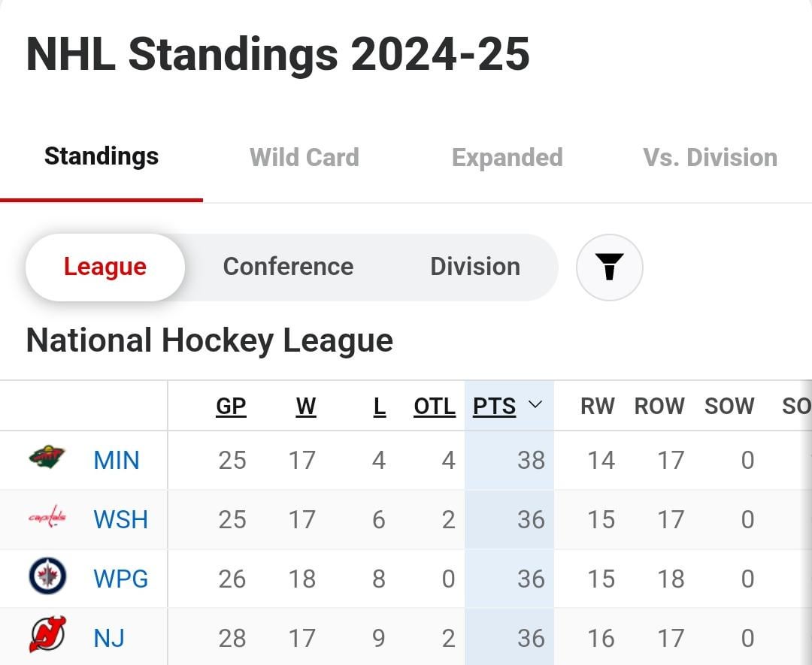The height and width of the screenshot is (665, 812).
Task: Open the Wild Card tab
Action: 304,157
